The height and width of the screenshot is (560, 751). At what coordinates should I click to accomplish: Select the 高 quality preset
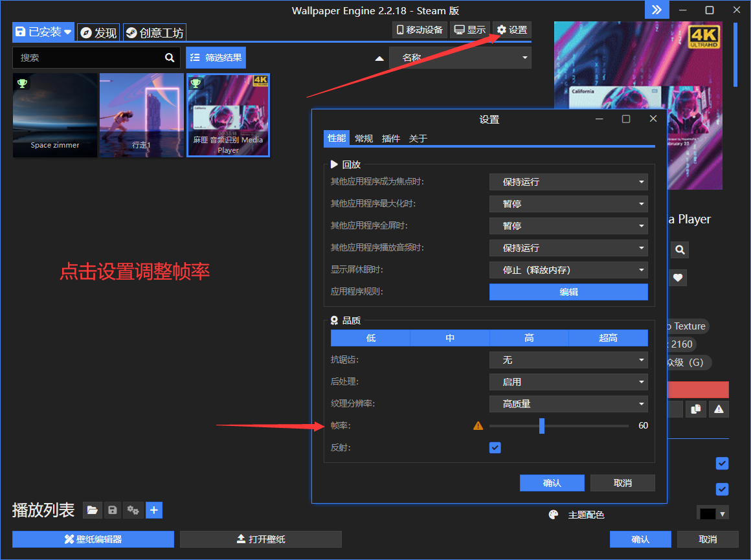(x=529, y=338)
